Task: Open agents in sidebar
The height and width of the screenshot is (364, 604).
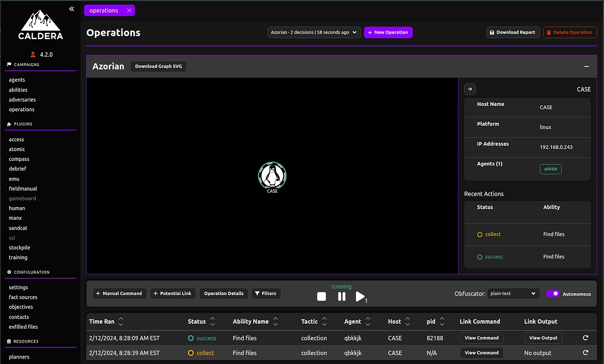Action: tap(17, 80)
